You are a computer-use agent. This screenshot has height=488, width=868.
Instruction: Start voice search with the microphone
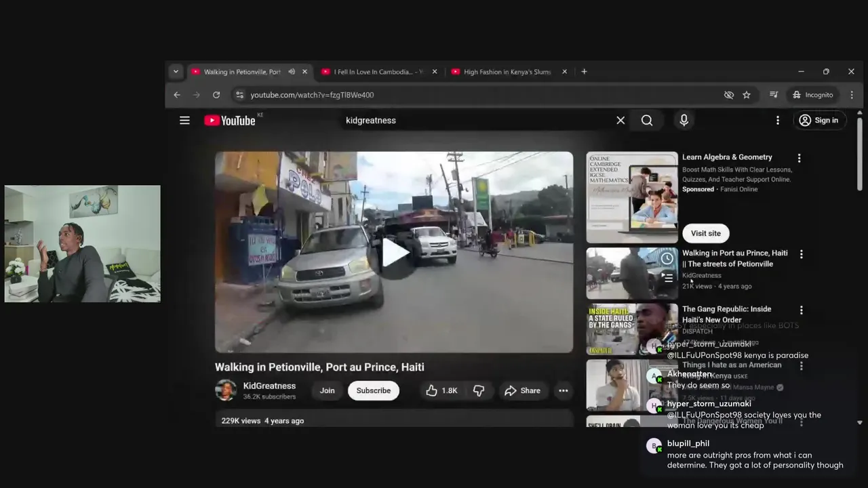(x=684, y=120)
